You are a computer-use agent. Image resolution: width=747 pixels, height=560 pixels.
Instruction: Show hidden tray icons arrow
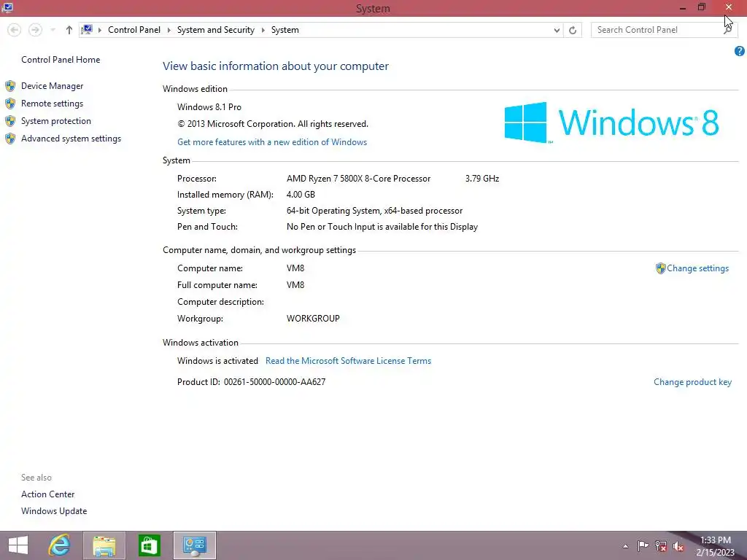(x=625, y=546)
